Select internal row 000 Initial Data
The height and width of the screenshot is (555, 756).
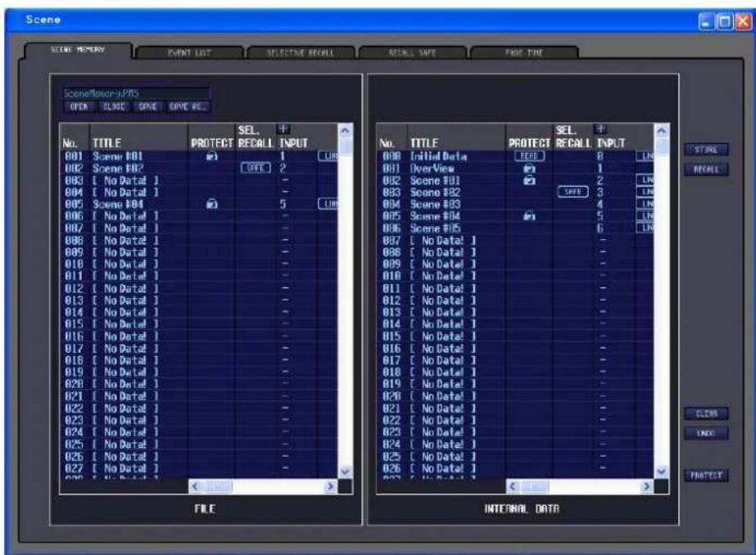515,156
